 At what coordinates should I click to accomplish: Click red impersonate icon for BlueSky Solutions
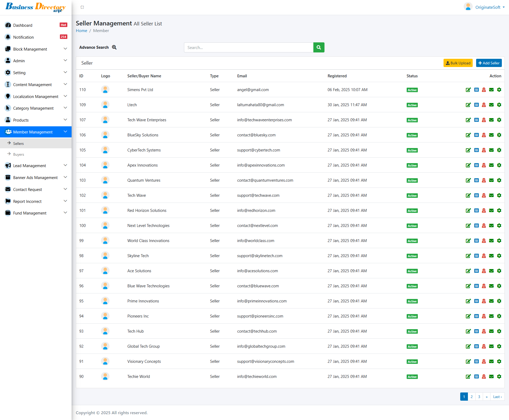pyautogui.click(x=484, y=135)
